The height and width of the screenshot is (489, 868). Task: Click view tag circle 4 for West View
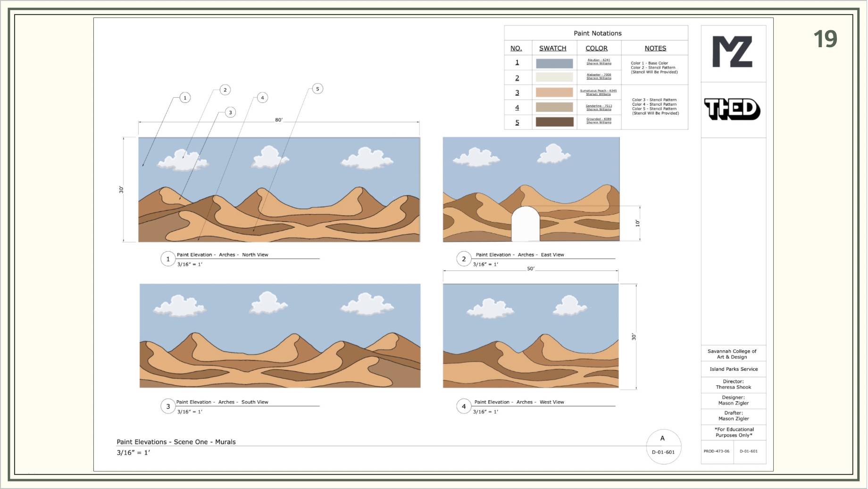coord(464,406)
